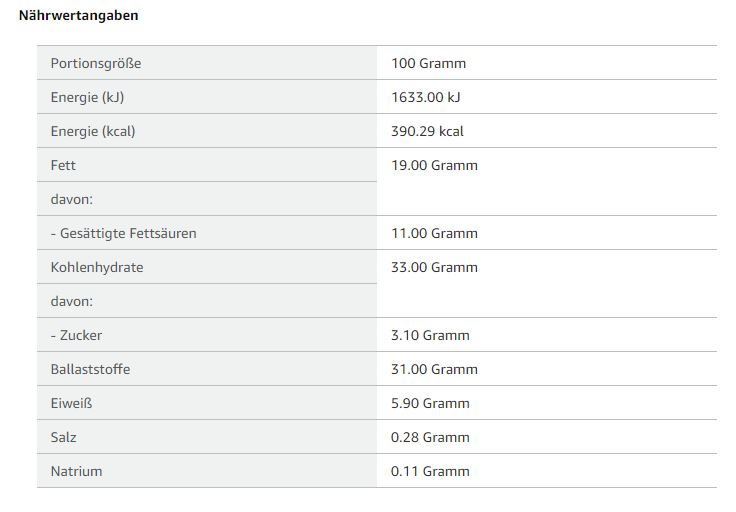
Task: Click the Kohlenhydrate row label
Action: pyautogui.click(x=97, y=267)
